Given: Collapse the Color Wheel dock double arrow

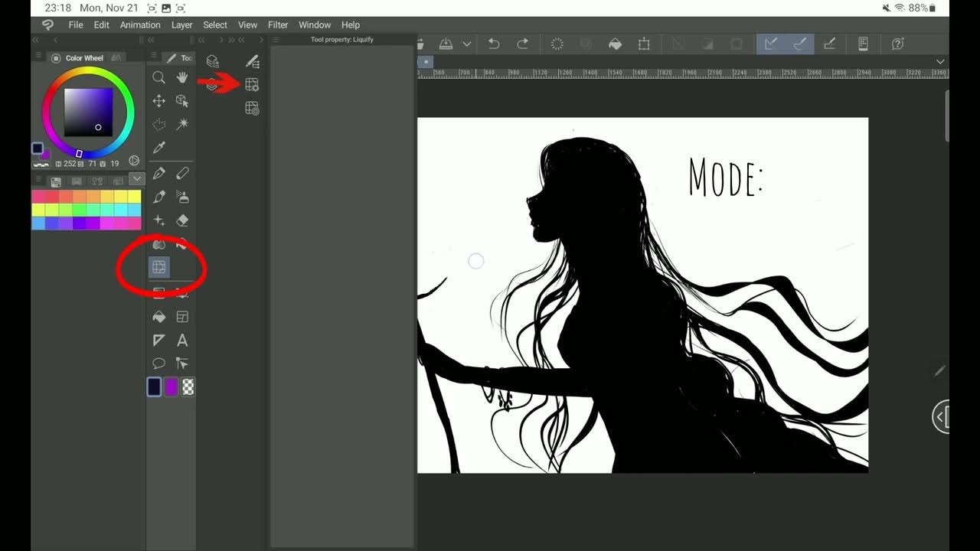Looking at the screenshot, I should tap(35, 40).
